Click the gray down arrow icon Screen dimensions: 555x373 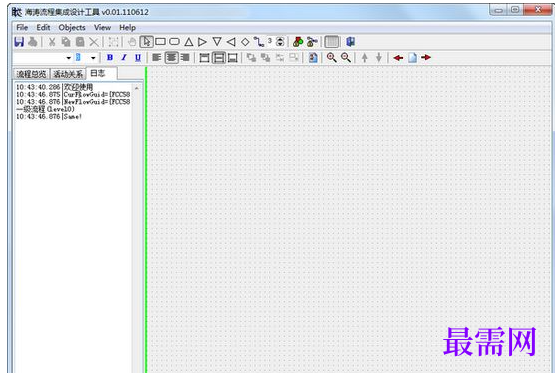click(x=379, y=57)
